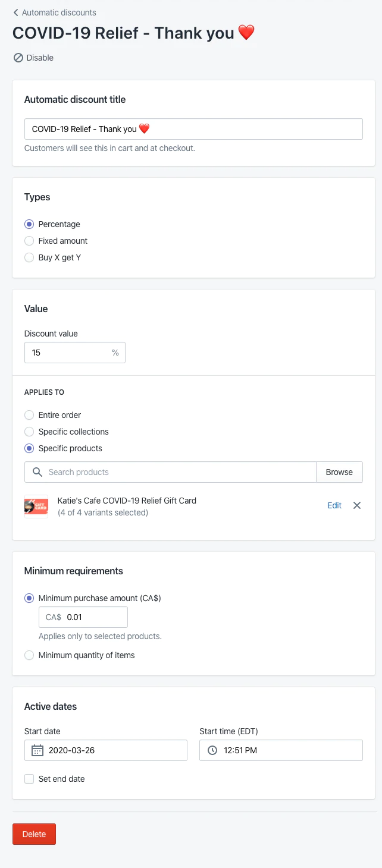The height and width of the screenshot is (868, 382).
Task: Click the Automatic discount title text field
Action: (193, 129)
